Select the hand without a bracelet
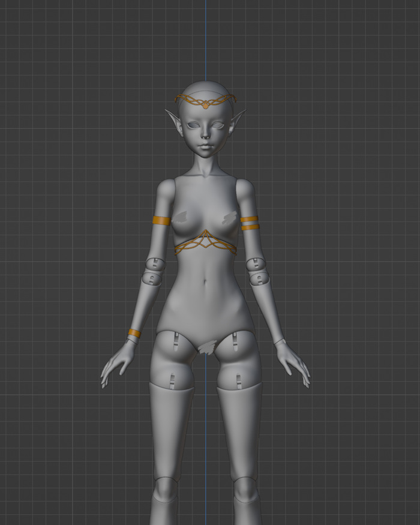Image resolution: width=420 pixels, height=525 pixels. click(293, 364)
